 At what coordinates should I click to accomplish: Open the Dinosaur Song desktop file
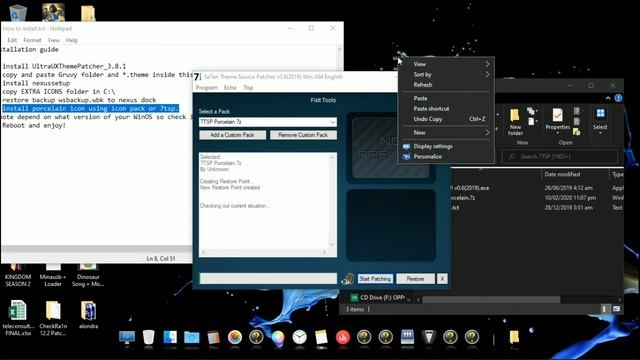[88, 276]
